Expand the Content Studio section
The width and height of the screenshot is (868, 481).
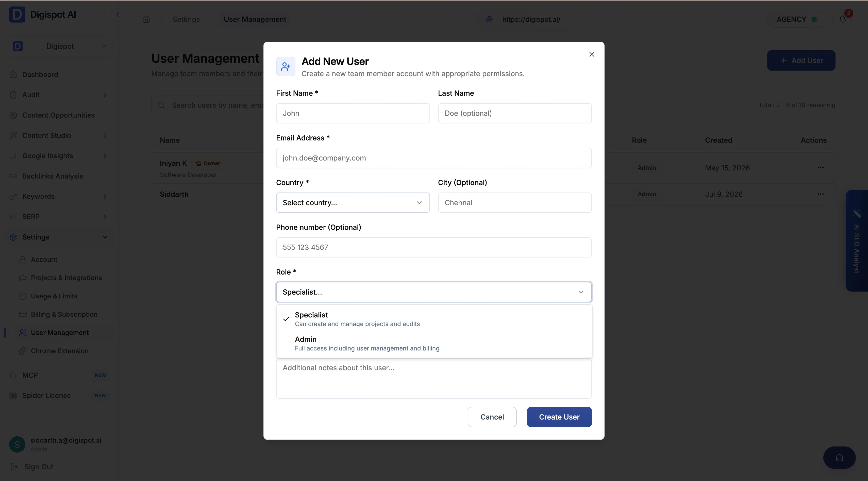pos(105,136)
